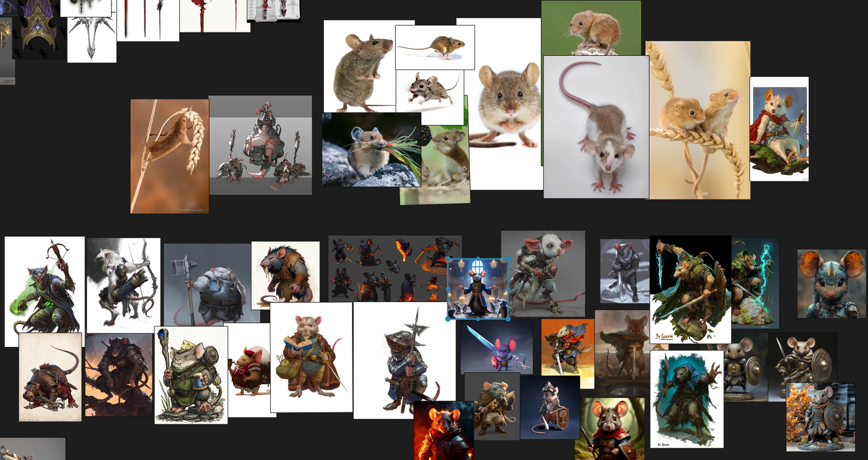Click right-middle edge handle of selected image
The height and width of the screenshot is (460, 868).
pyautogui.click(x=509, y=289)
